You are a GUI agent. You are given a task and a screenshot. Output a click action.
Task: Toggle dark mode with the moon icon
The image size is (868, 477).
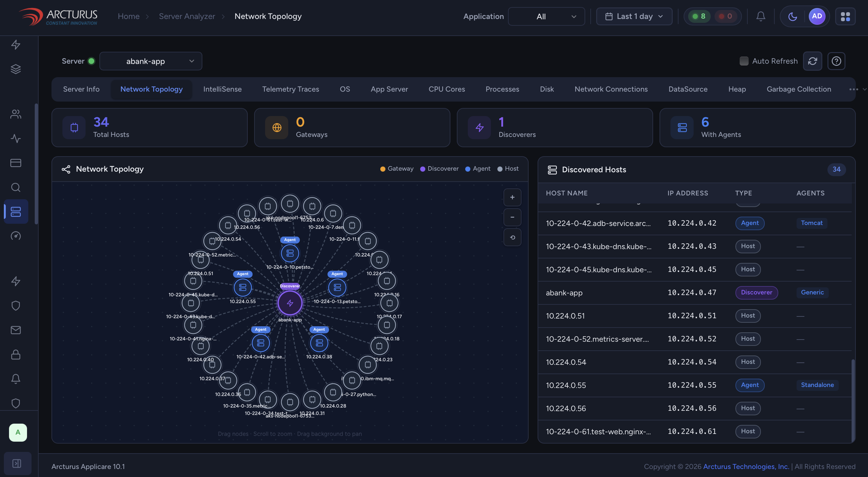[x=792, y=16]
